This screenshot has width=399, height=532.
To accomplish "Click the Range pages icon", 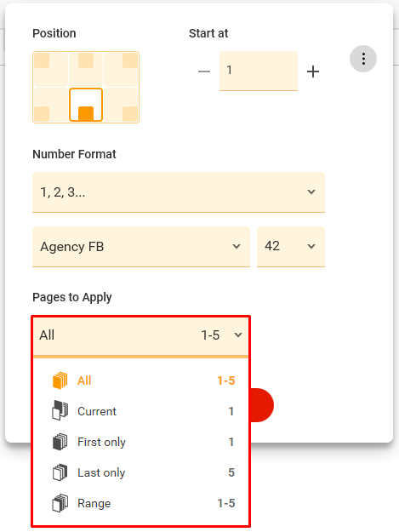I will (60, 503).
